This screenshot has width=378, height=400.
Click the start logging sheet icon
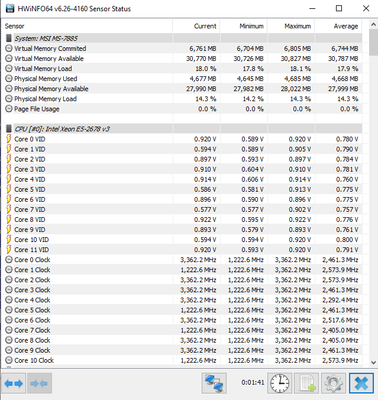pyautogui.click(x=307, y=383)
